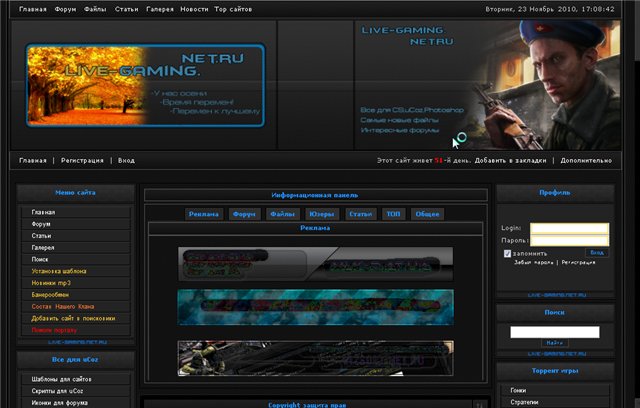
Task: Select the ТОП tab in the info panel
Action: click(x=393, y=214)
